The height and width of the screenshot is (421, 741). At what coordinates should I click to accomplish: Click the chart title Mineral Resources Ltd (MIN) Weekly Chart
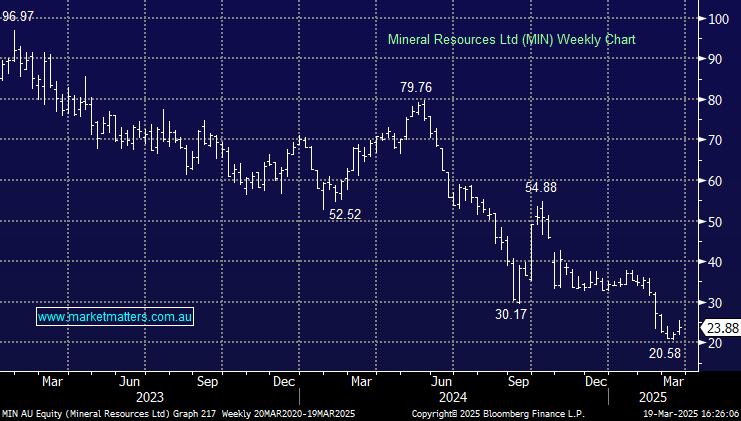coord(512,40)
